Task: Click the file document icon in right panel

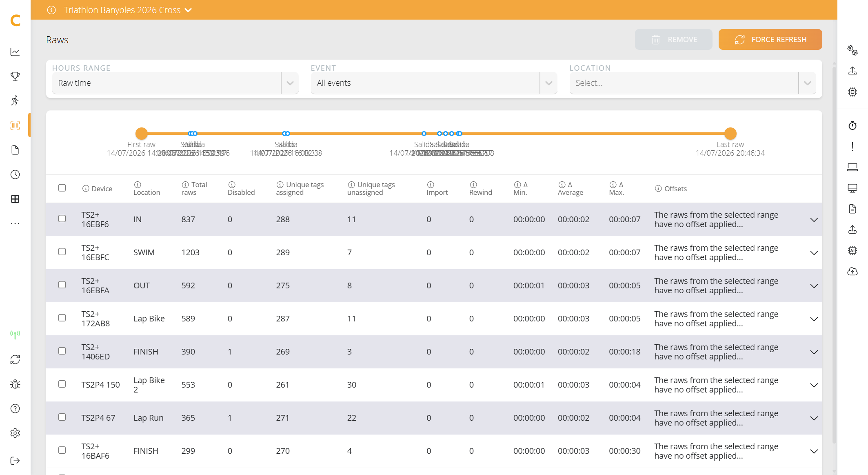Action: click(852, 209)
